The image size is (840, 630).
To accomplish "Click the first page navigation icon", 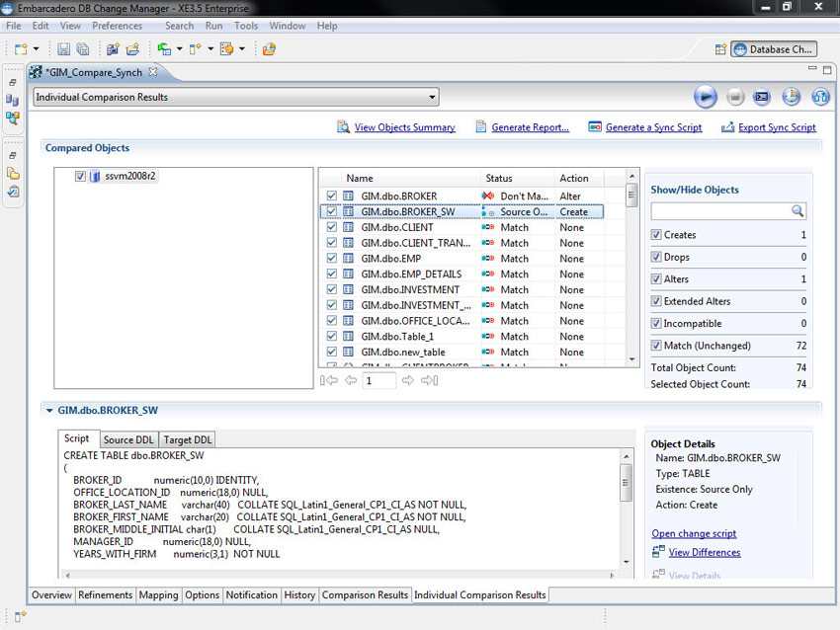I will (x=329, y=380).
